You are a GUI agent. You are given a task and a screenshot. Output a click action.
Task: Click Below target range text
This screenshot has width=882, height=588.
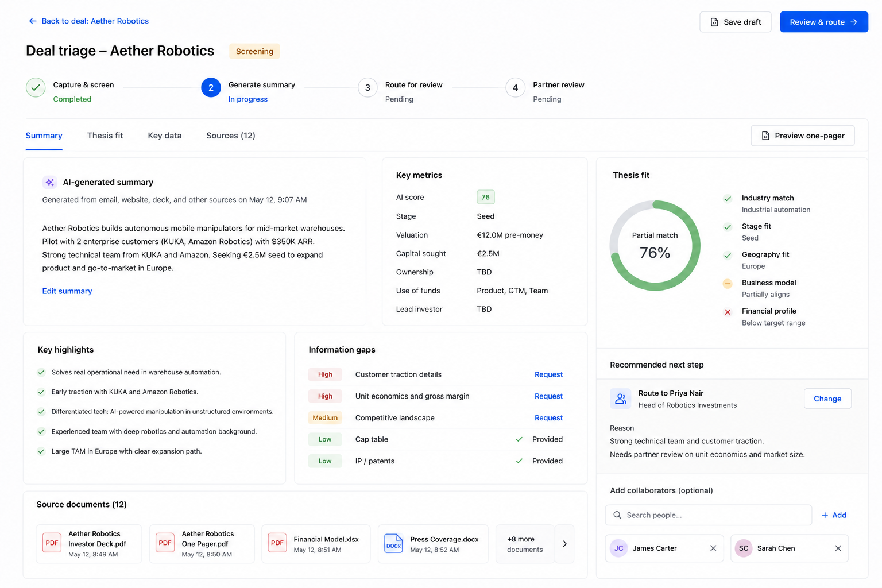pyautogui.click(x=773, y=323)
